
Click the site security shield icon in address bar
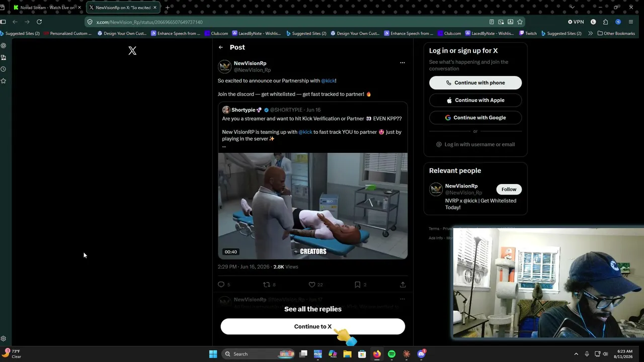click(90, 22)
